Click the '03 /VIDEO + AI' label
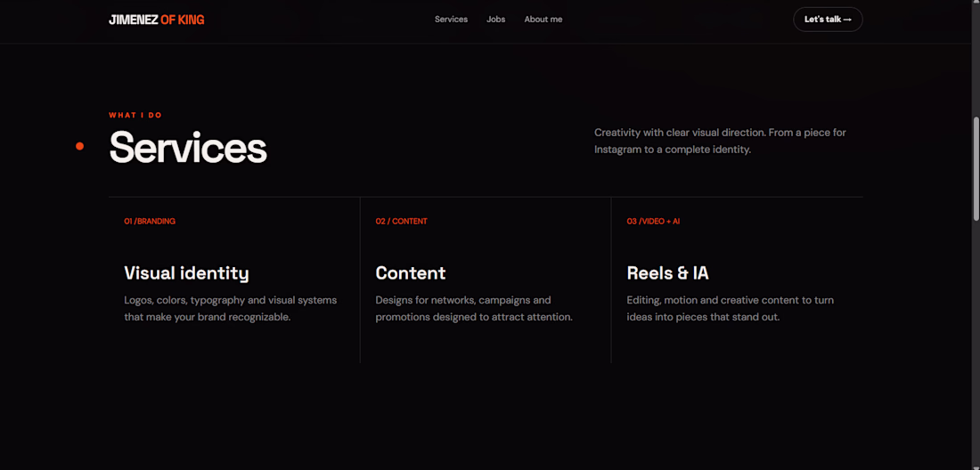This screenshot has height=470, width=980. point(652,221)
